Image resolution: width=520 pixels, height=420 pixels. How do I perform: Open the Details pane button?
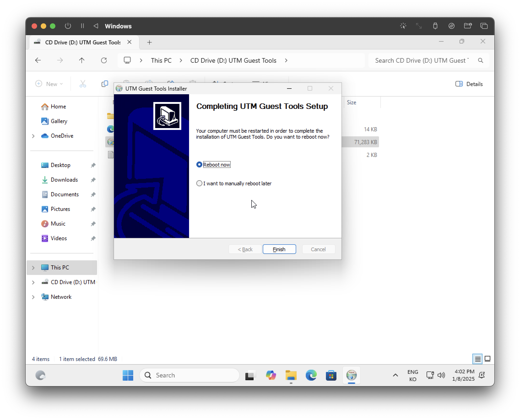pos(469,84)
